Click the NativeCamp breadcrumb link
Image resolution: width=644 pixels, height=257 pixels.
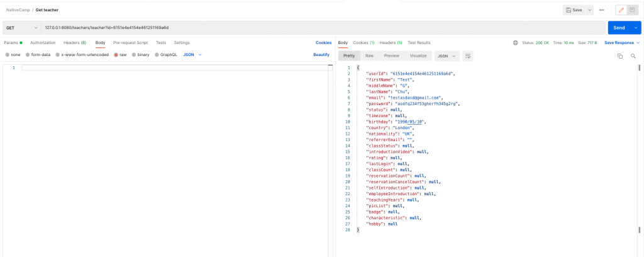click(x=18, y=9)
